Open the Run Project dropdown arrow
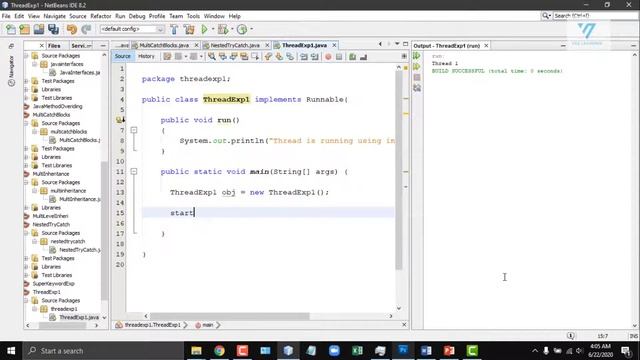 [x=213, y=29]
